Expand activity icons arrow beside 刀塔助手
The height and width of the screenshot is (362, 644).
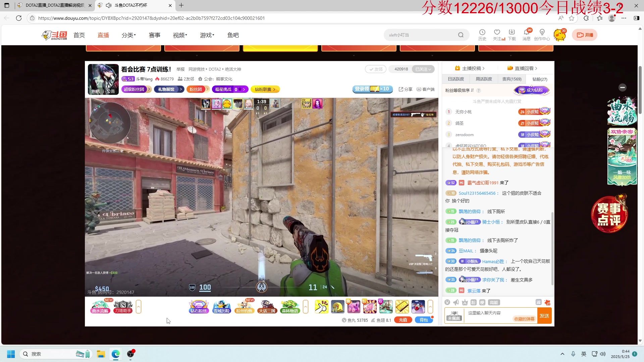139,307
